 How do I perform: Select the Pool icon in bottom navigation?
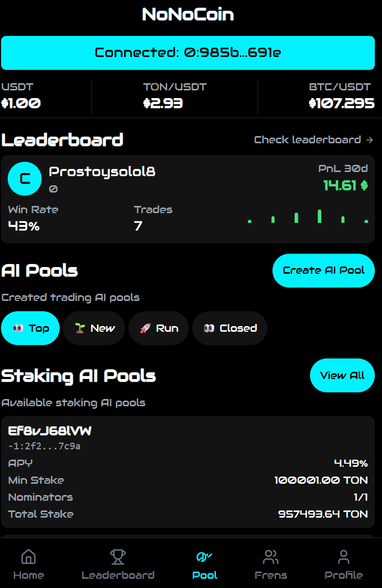coord(204,557)
